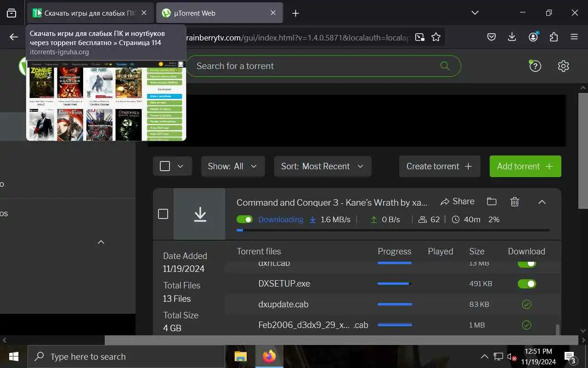Screen dimensions: 588x368
Task: Click the Firefox taskbar icon
Action: point(269,356)
